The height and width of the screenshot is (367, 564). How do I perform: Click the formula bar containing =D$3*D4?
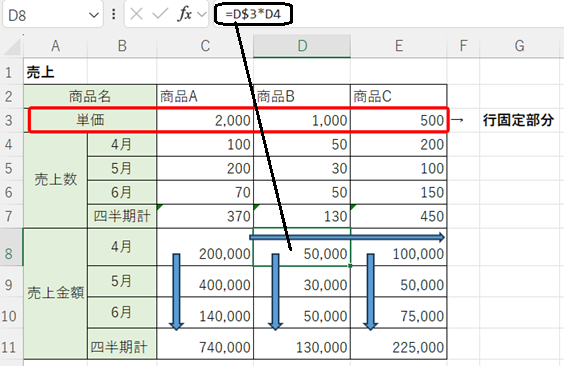tap(388, 14)
